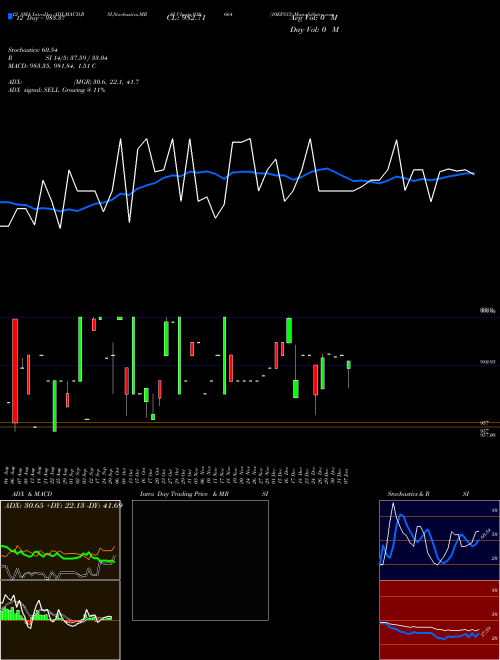Click the last green candlestick on chart
This screenshot has width=500, height=660.
[x=348, y=365]
